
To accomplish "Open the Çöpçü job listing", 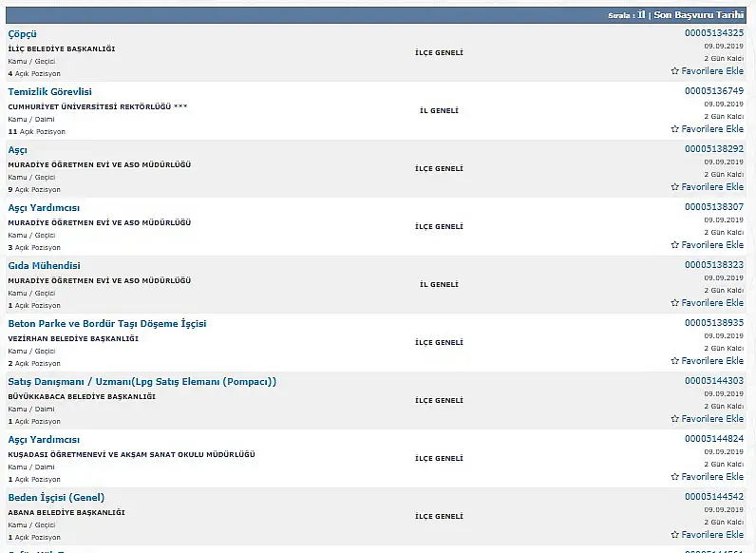I will pos(22,34).
